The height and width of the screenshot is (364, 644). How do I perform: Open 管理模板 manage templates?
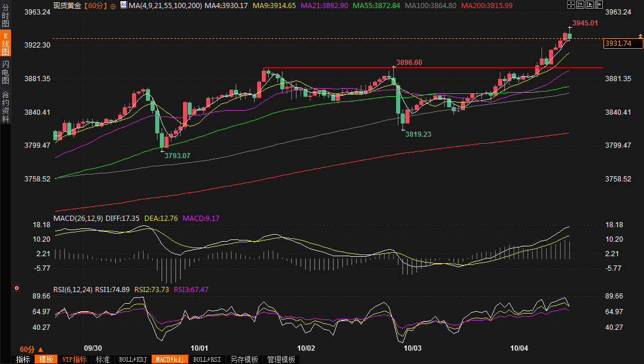281,359
